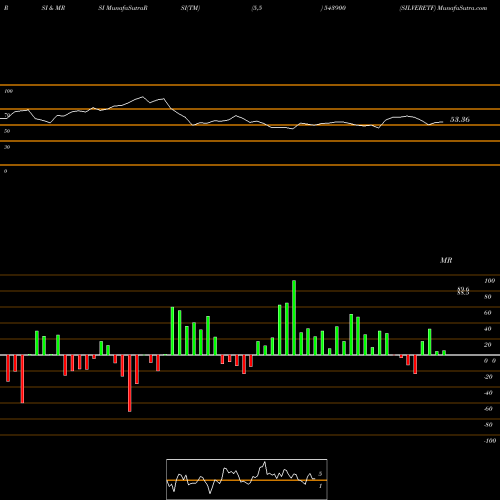Viewport: 500px width, 500px height.
Task: Click the -20 label on MR axis
Action: click(488, 377)
